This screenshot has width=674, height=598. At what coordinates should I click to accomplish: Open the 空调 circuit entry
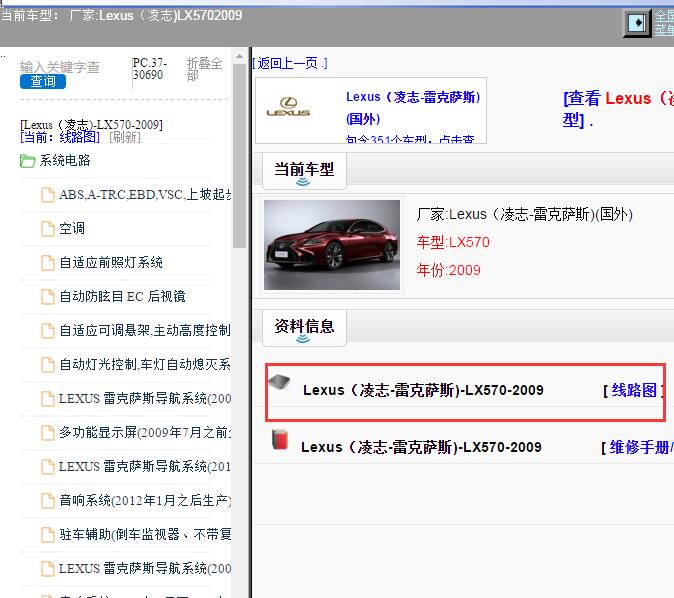point(72,228)
